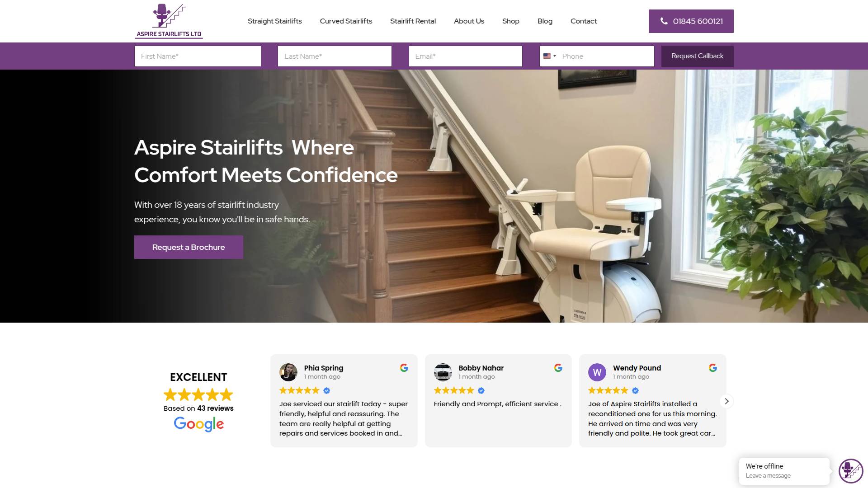Call 01845 600121 phone button

pos(691,21)
